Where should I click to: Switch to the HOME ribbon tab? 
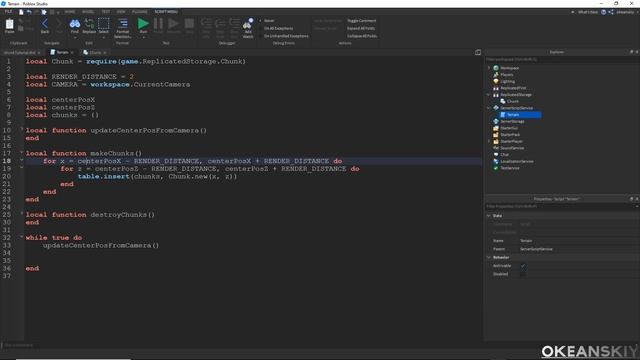pyautogui.click(x=70, y=12)
